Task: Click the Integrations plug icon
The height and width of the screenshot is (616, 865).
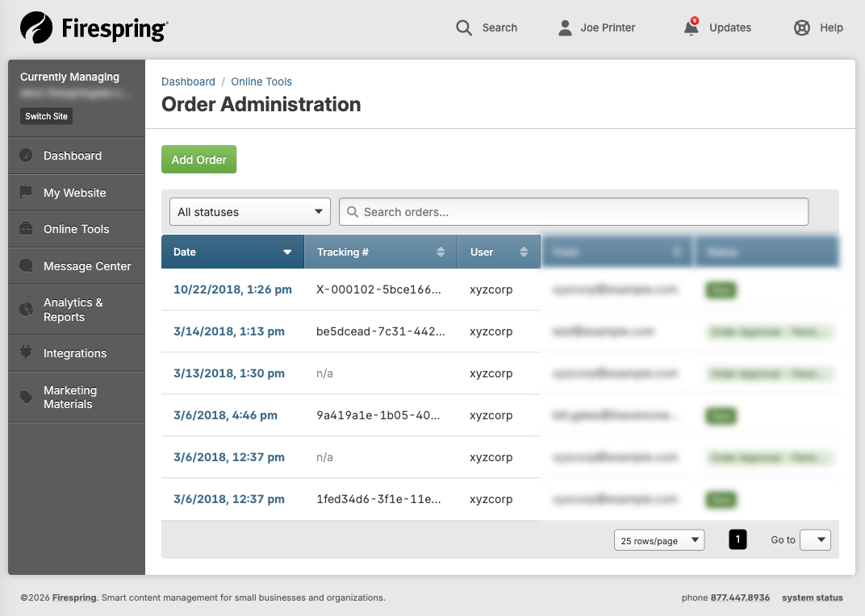Action: click(x=26, y=353)
